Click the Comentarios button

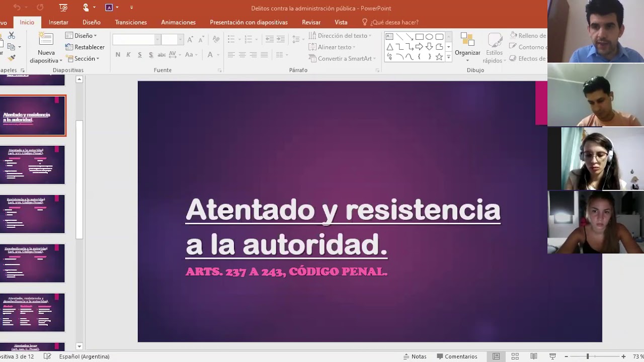456,356
